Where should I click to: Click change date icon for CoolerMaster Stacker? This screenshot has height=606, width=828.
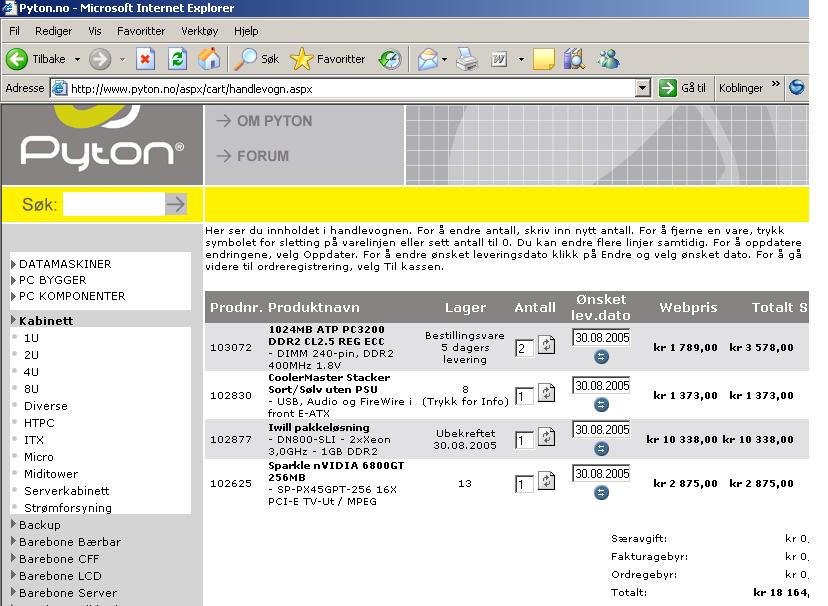tap(601, 405)
